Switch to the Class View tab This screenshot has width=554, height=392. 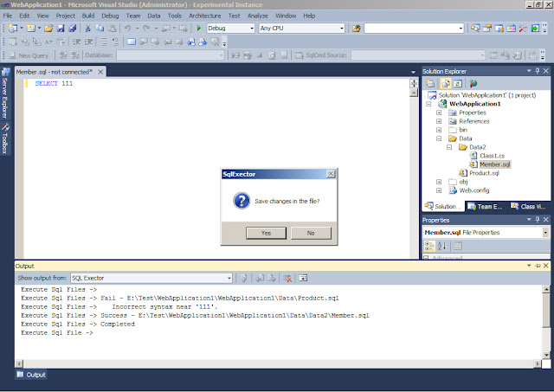tap(529, 207)
